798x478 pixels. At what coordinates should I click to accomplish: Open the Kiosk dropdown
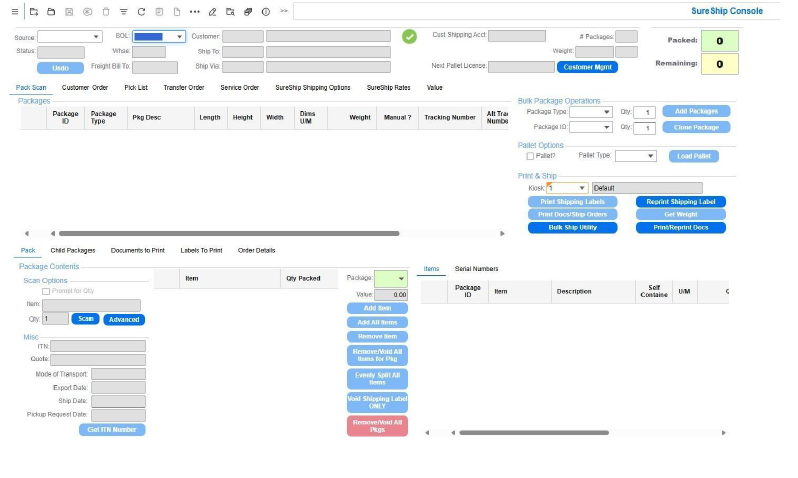pyautogui.click(x=567, y=188)
